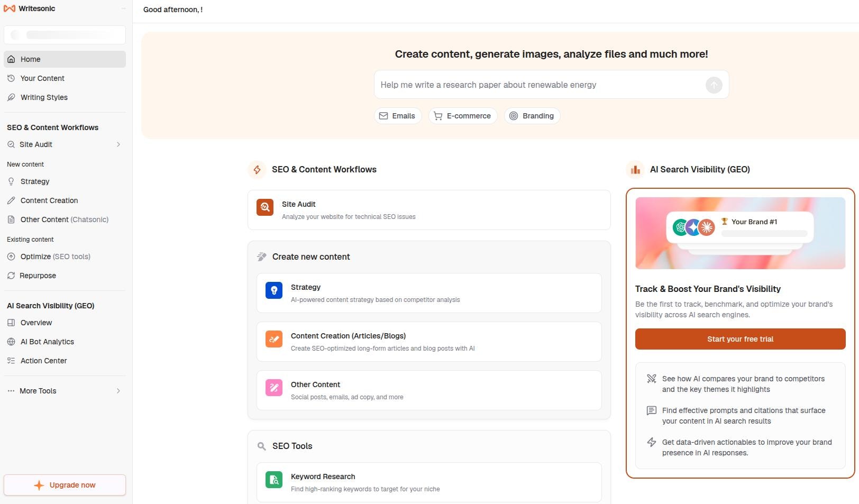Screen dimensions: 859x504
Task: Click the Other Content document icon in sidebar
Action: 11,219
